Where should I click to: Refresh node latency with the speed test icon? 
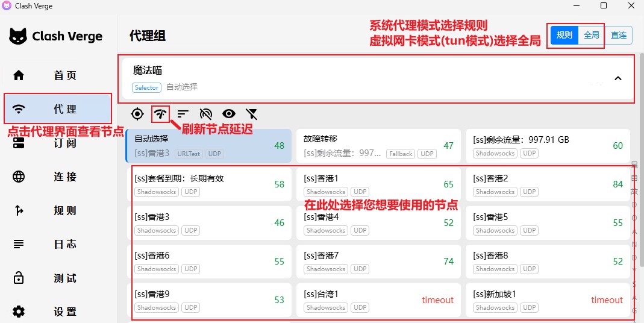click(x=160, y=114)
